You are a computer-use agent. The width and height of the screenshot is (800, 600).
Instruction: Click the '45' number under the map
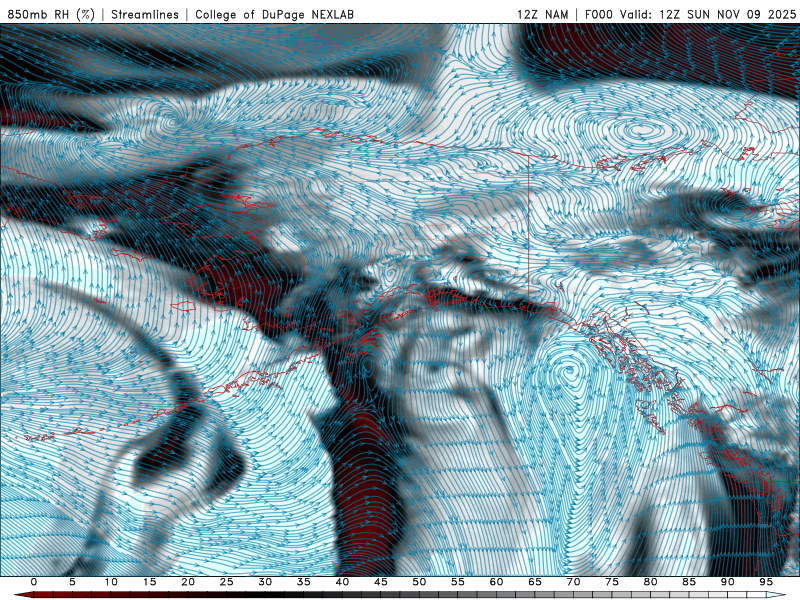381,582
